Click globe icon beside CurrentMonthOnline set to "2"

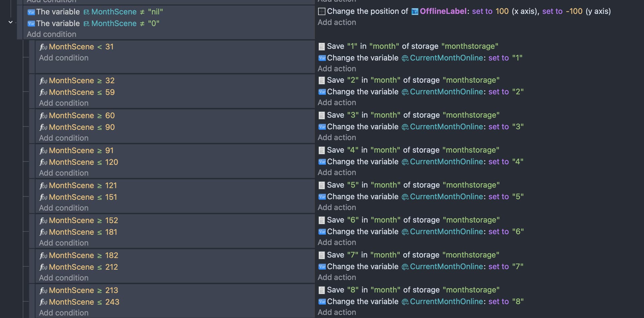coord(405,92)
